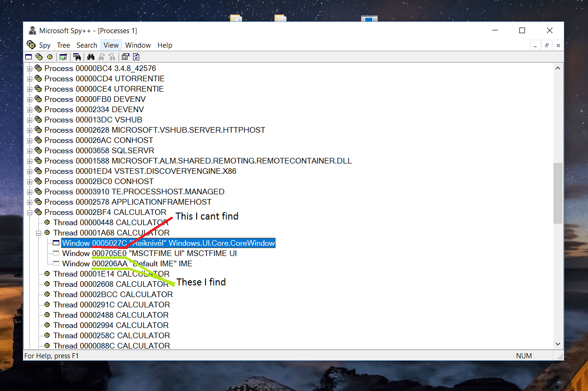
Task: Minimize the inner Processes 1 child window
Action: [536, 45]
